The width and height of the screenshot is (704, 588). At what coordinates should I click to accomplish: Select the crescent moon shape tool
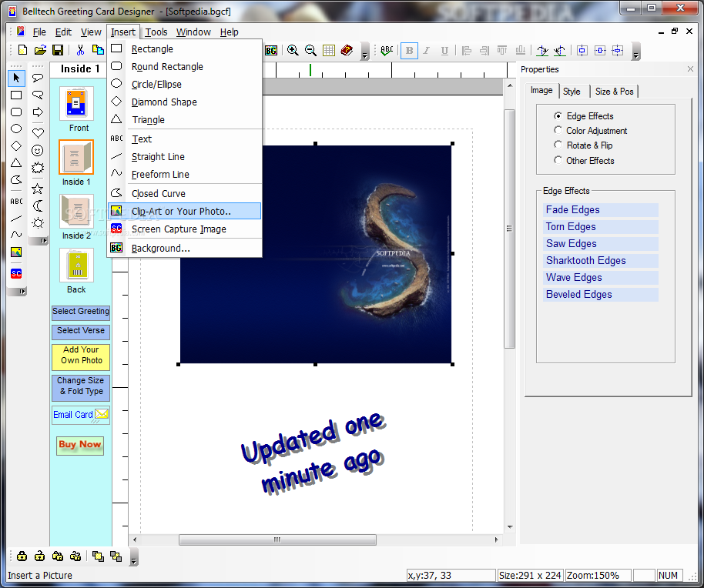(x=38, y=205)
